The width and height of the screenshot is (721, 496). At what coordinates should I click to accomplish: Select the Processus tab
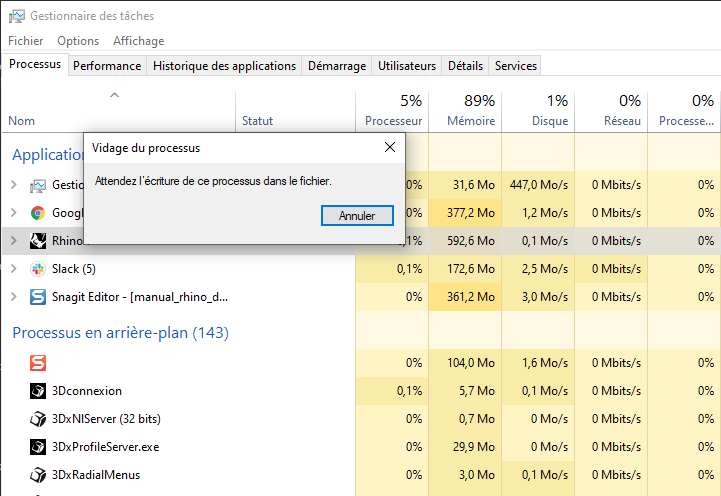[35, 64]
